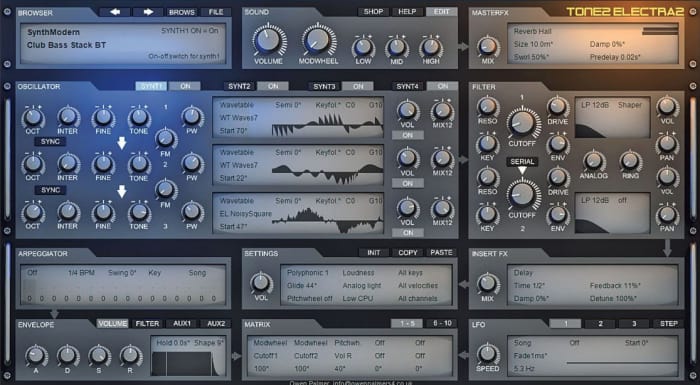This screenshot has height=385, width=700.
Task: Select the SYNT1 tab
Action: point(151,86)
